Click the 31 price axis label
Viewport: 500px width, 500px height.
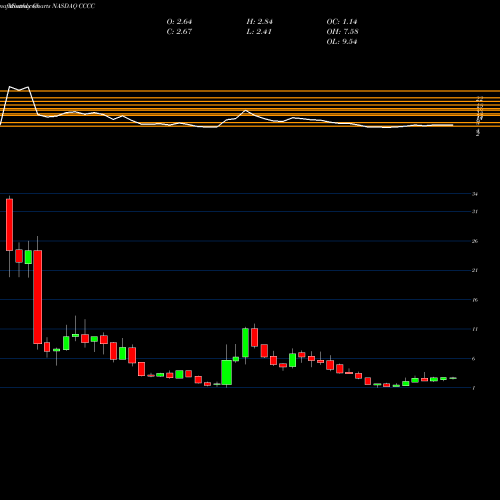pyautogui.click(x=475, y=212)
